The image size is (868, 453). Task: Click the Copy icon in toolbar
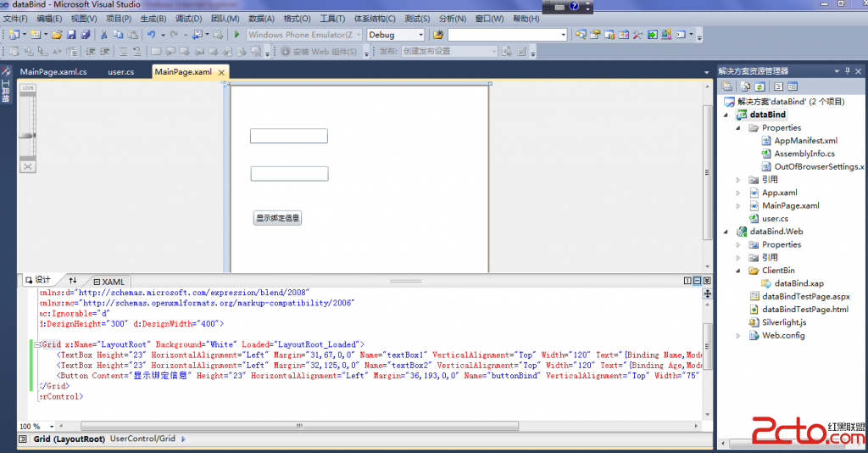click(118, 35)
